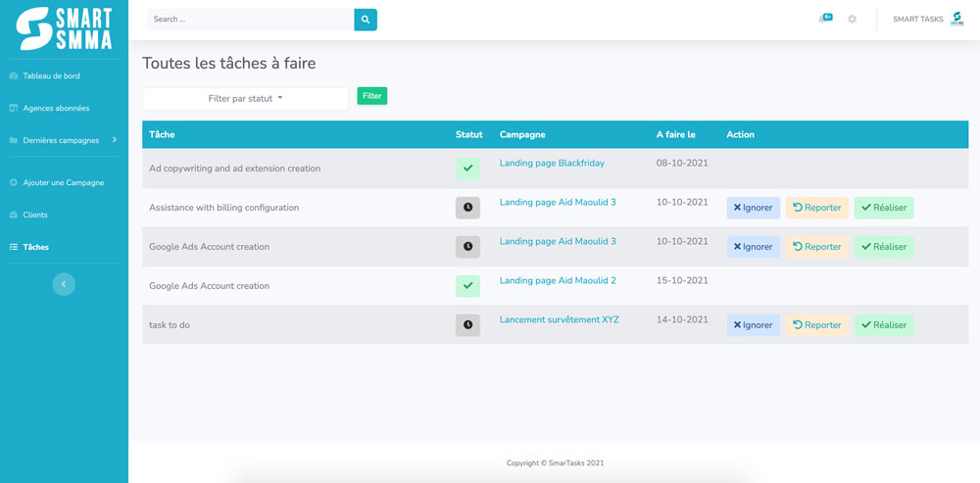The image size is (980, 483).
Task: Click clock status icon for 'task to do'
Action: tap(467, 325)
